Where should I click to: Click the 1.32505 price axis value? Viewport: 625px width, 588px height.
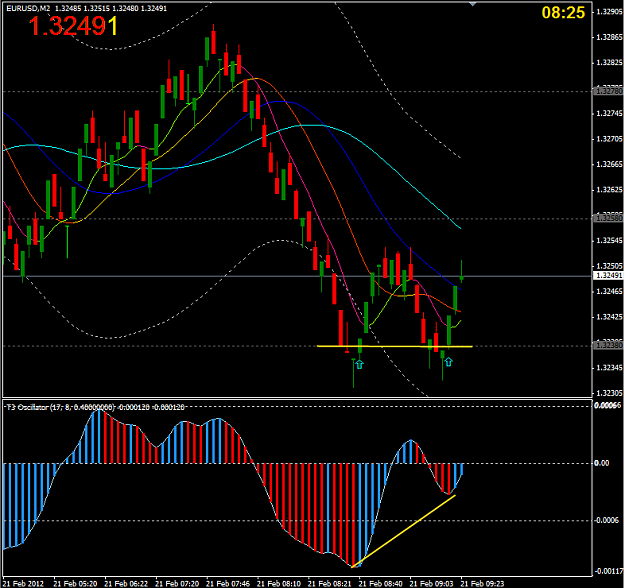click(x=609, y=266)
